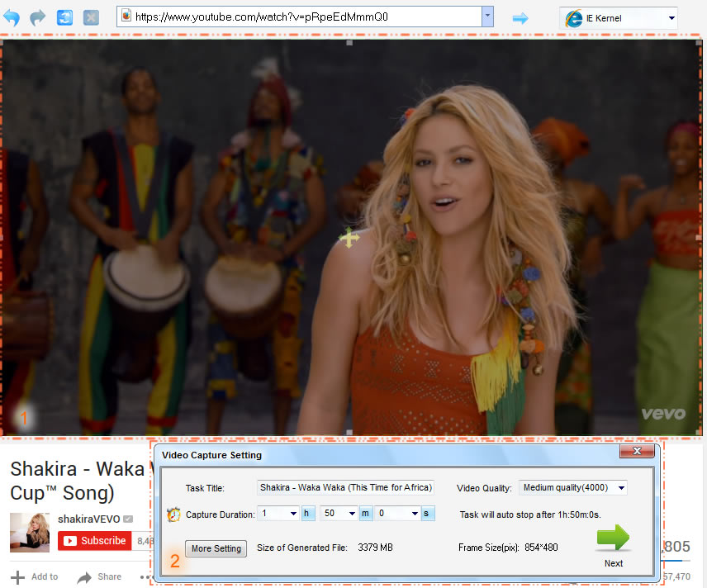
Task: Click the move crosshair handle on the video
Action: pyautogui.click(x=349, y=238)
